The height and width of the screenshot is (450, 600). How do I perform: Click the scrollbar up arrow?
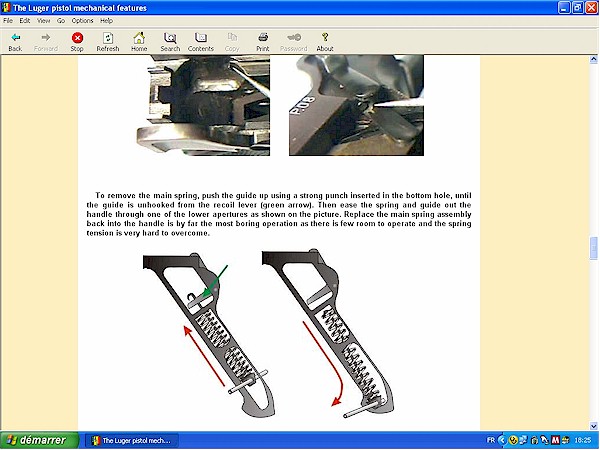coord(593,59)
